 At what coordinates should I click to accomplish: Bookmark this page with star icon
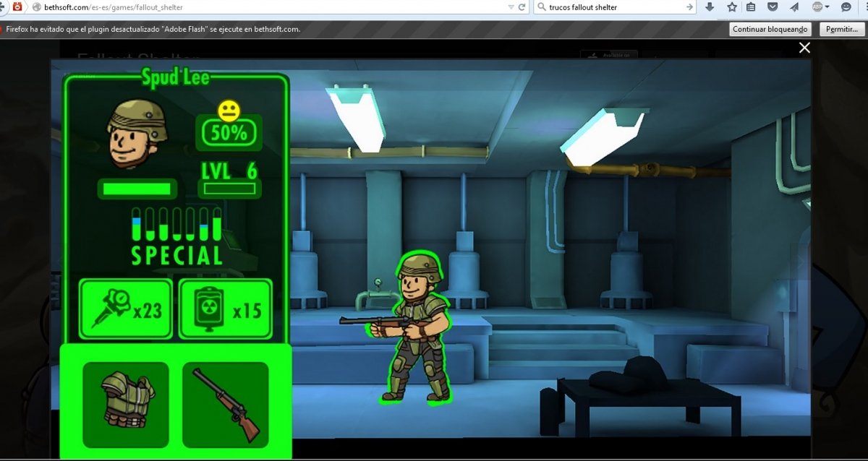pos(732,7)
